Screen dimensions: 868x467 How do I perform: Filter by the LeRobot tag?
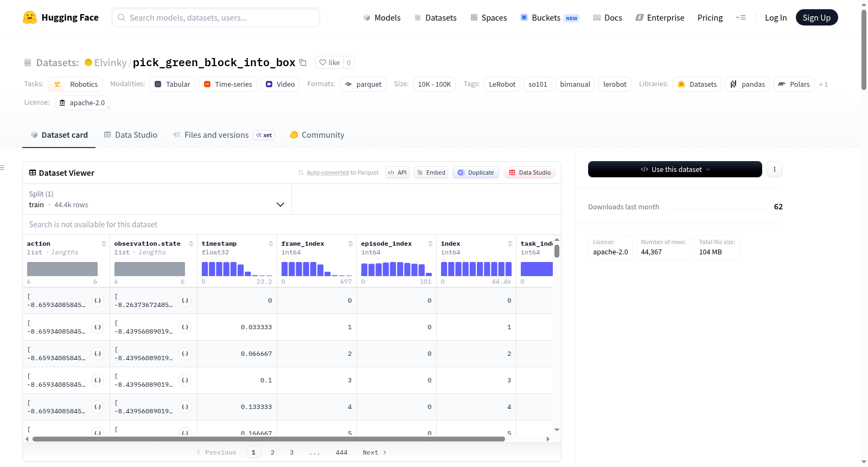[502, 84]
